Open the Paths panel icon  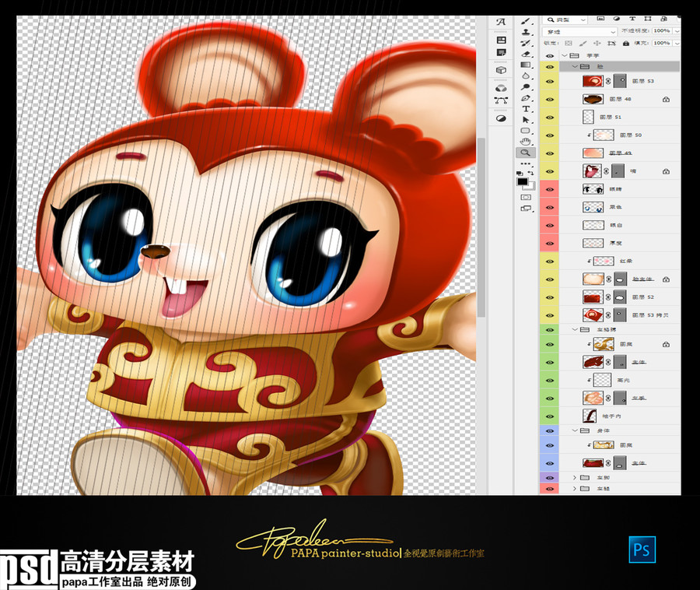pyautogui.click(x=501, y=100)
